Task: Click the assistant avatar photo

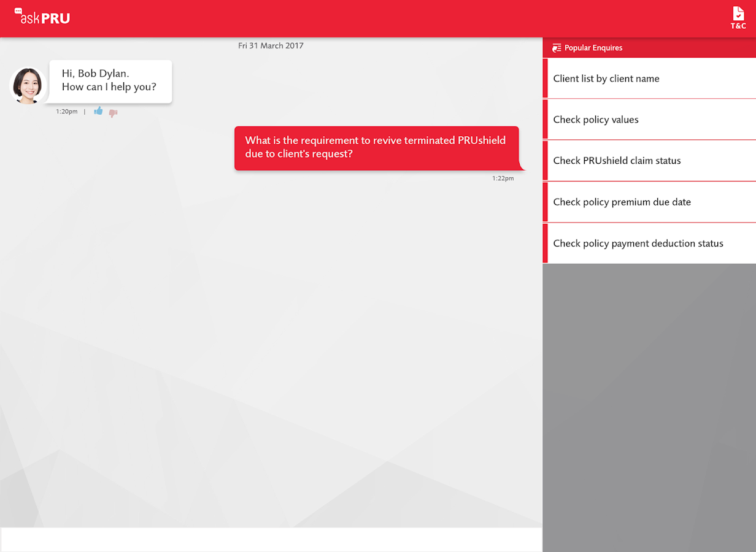Action: click(x=28, y=85)
